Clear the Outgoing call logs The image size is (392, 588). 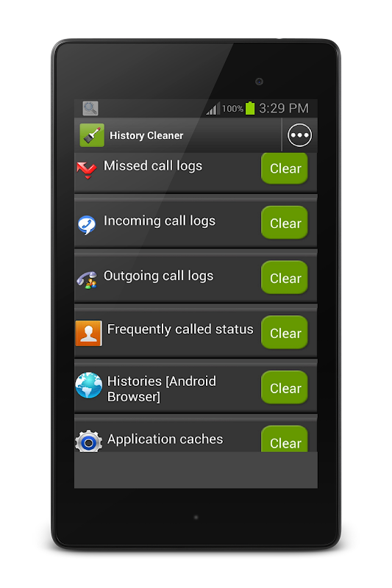click(285, 278)
